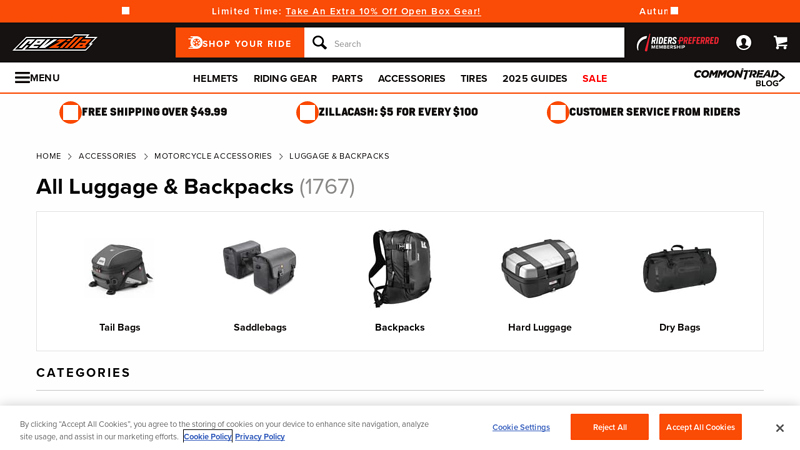Screen dimensions: 800x450
Task: Open the hamburger MENU icon
Action: (22, 78)
